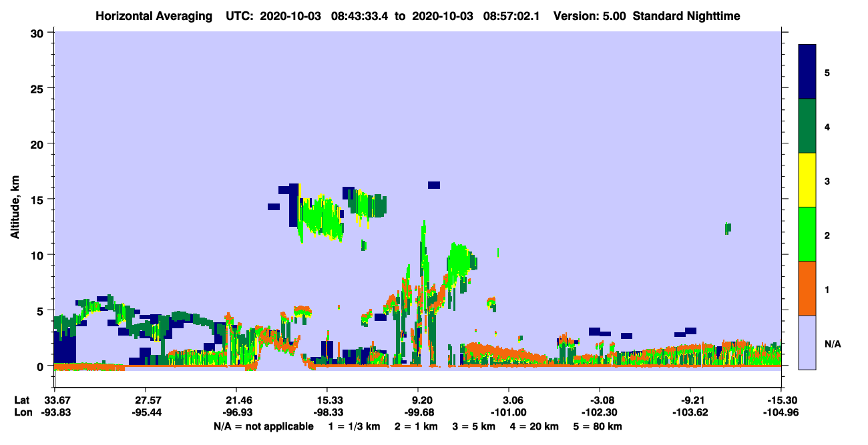Click the 'Lat' row label

click(21, 400)
